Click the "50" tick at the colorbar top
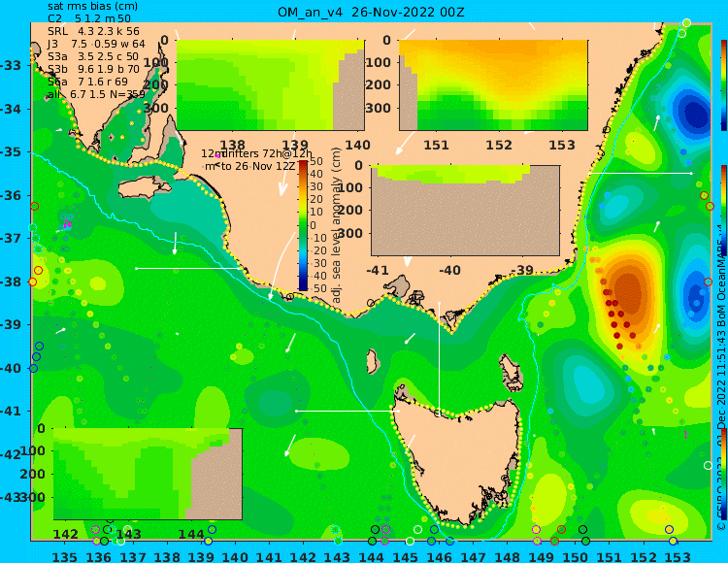The image size is (728, 563). [x=316, y=161]
